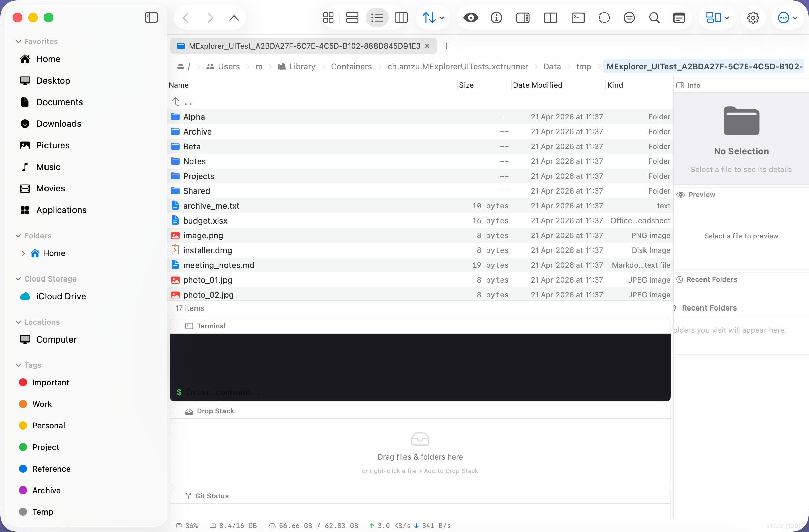Jump to Containers in the breadcrumb
Image resolution: width=809 pixels, height=532 pixels.
pos(352,67)
